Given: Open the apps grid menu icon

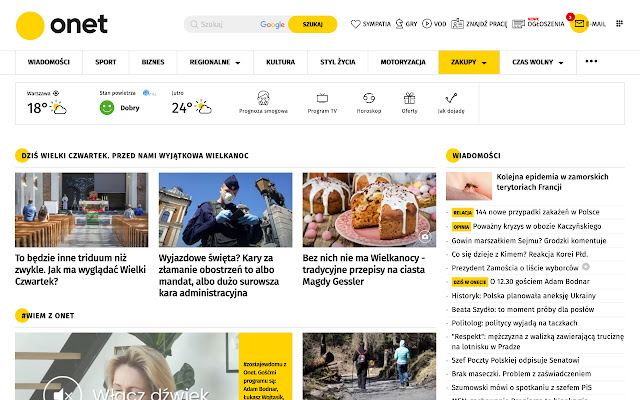Looking at the screenshot, I should (x=619, y=24).
